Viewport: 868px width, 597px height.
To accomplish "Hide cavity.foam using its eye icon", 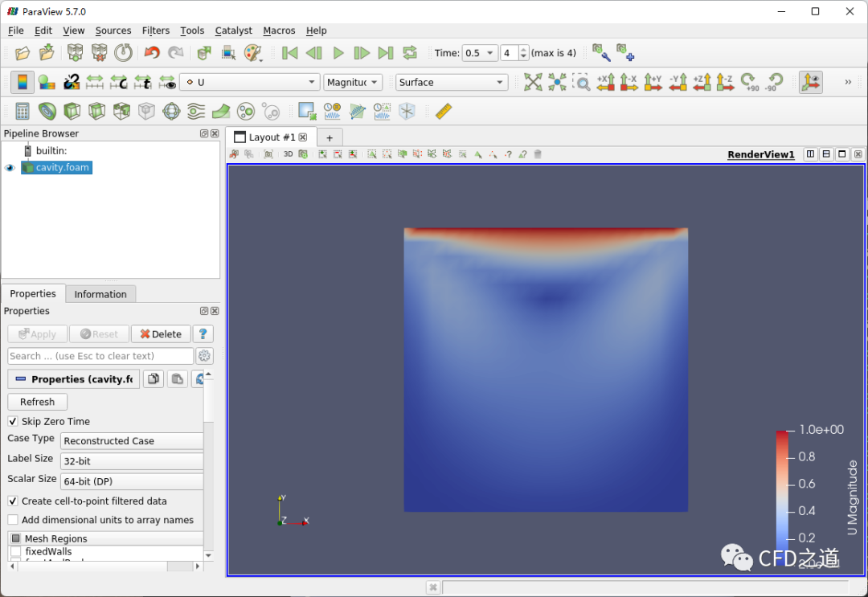I will point(10,168).
